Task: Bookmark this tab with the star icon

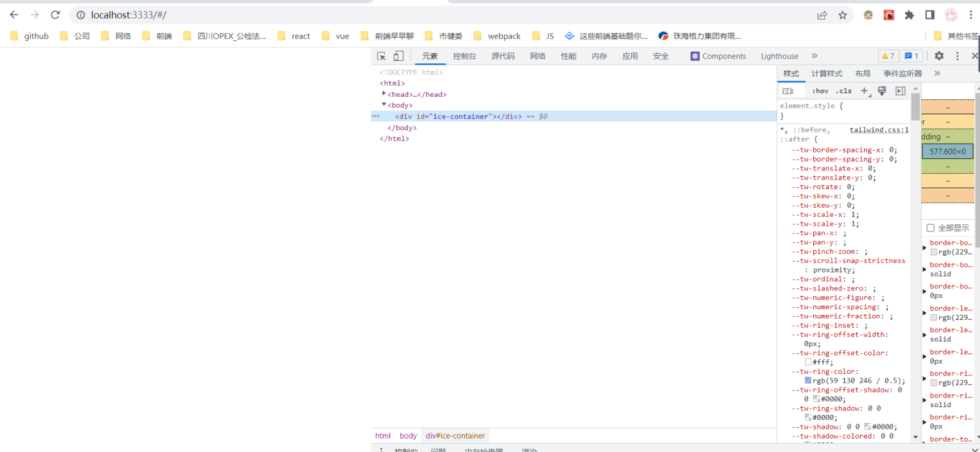Action: [x=843, y=15]
